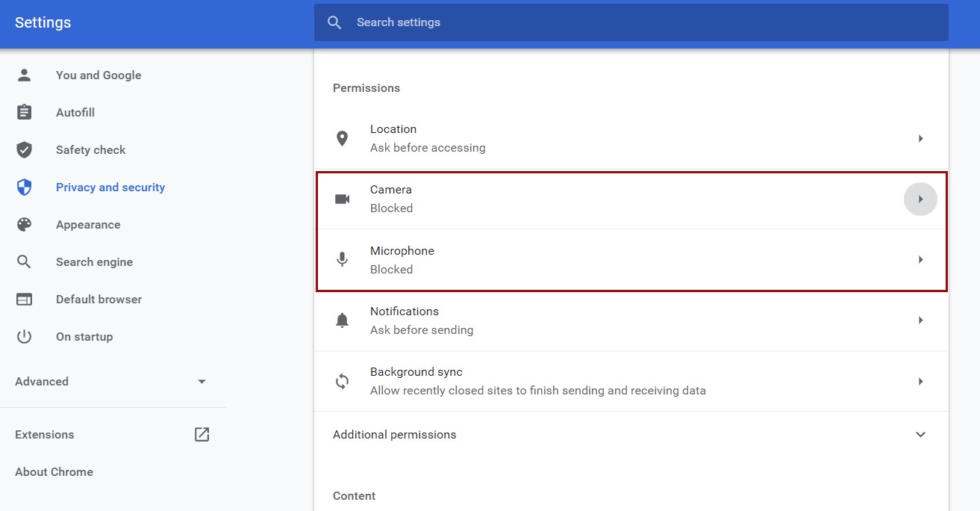
Task: Click the Advanced label in the sidebar
Action: (42, 381)
